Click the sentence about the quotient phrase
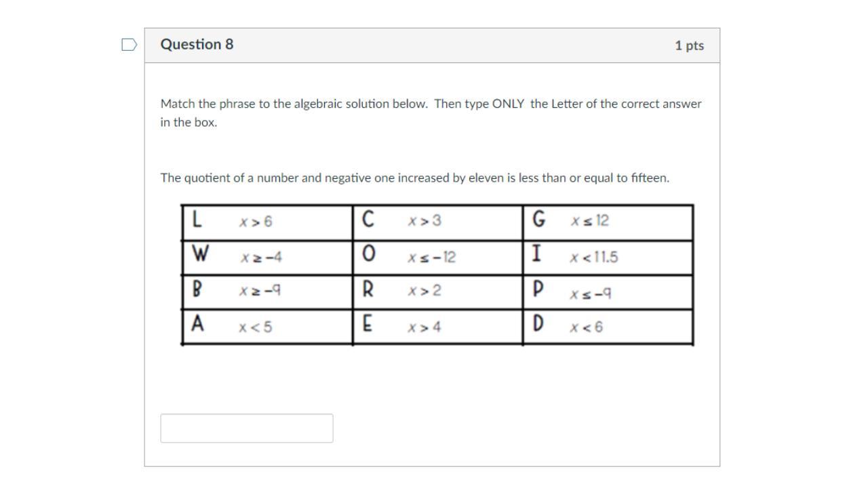The width and height of the screenshot is (868, 488). pos(414,178)
